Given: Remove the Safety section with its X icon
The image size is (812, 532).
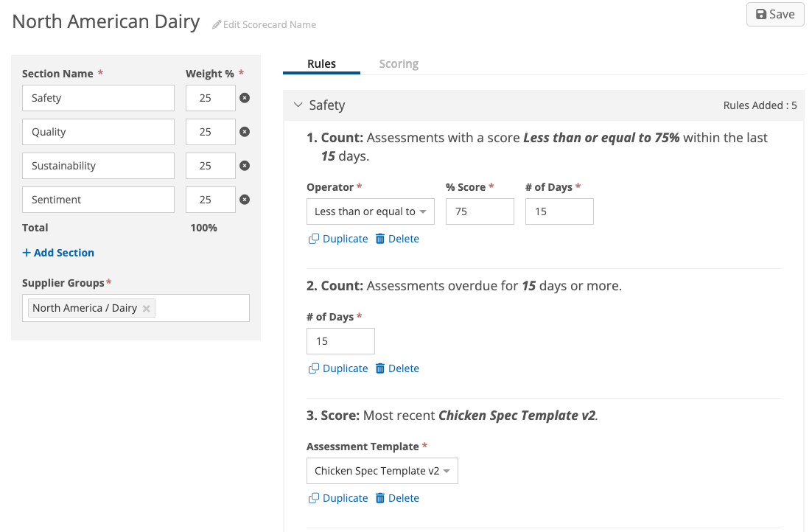Looking at the screenshot, I should (x=245, y=98).
